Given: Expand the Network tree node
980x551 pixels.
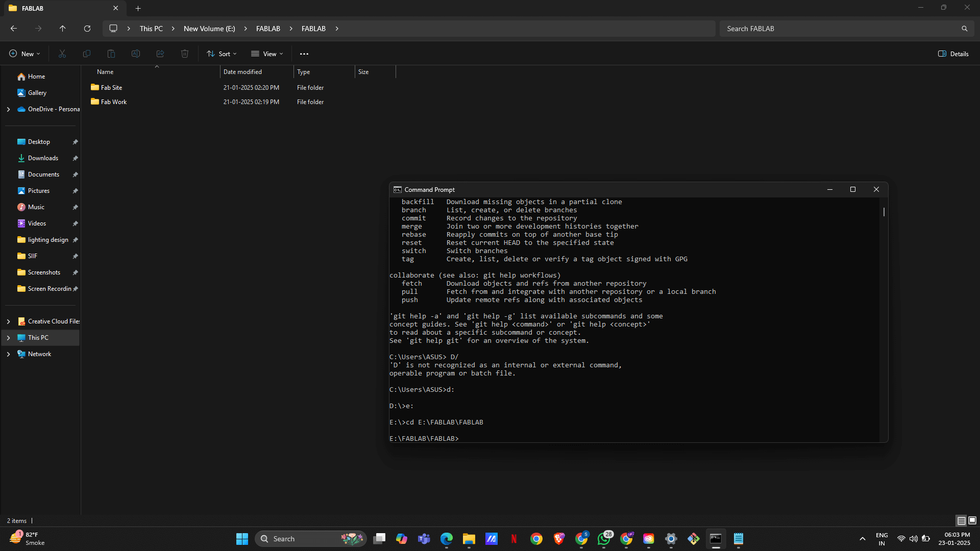Looking at the screenshot, I should coord(8,354).
